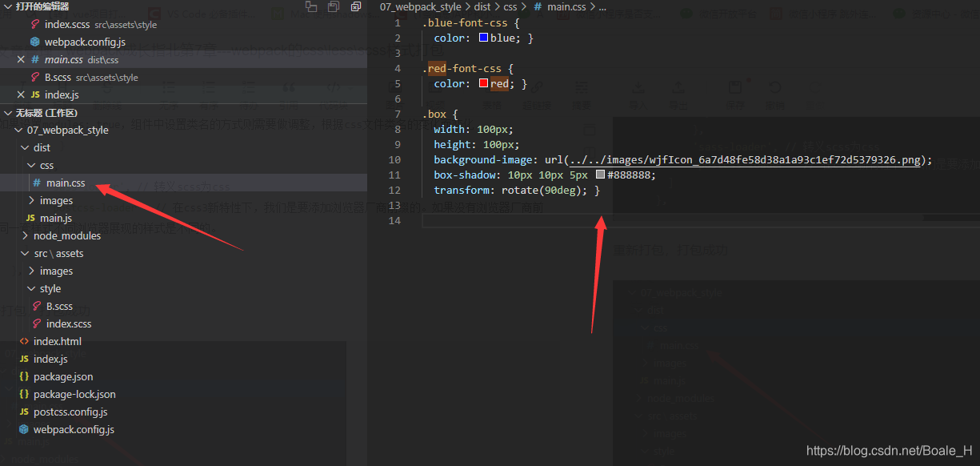The image size is (980, 466).
Task: Click webpack icon of webpack.config.js in open editors
Action: click(35, 42)
